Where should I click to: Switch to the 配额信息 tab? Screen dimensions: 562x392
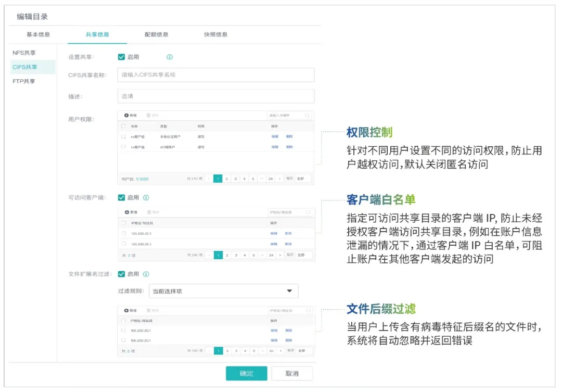tap(156, 35)
